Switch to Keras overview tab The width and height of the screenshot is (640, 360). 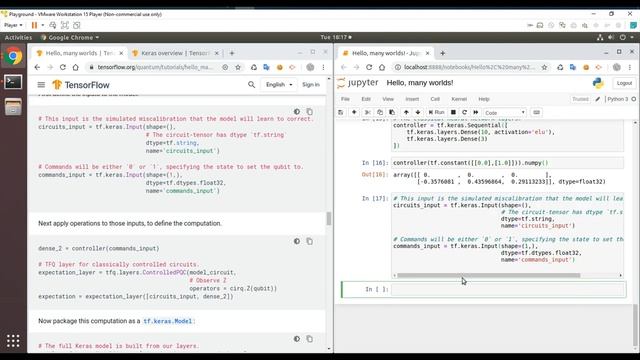(175, 53)
